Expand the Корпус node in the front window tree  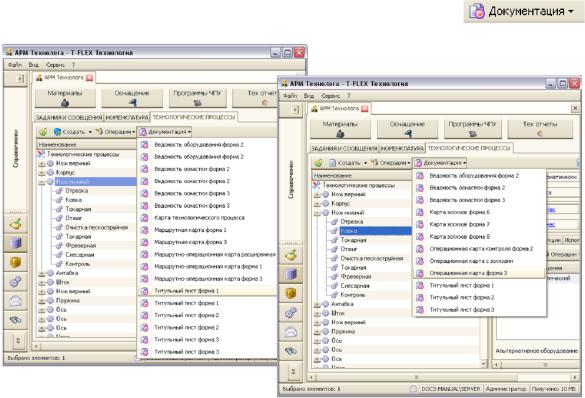click(317, 204)
